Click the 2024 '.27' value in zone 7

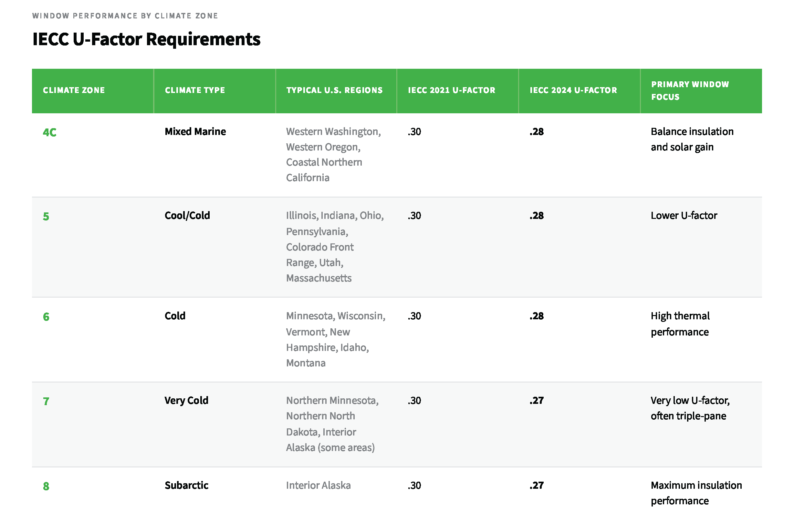click(536, 401)
